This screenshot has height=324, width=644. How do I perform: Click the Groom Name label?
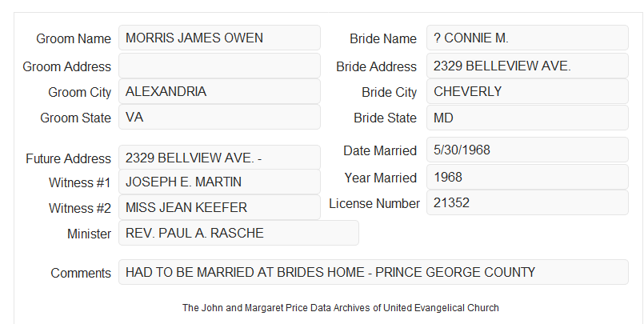click(74, 38)
